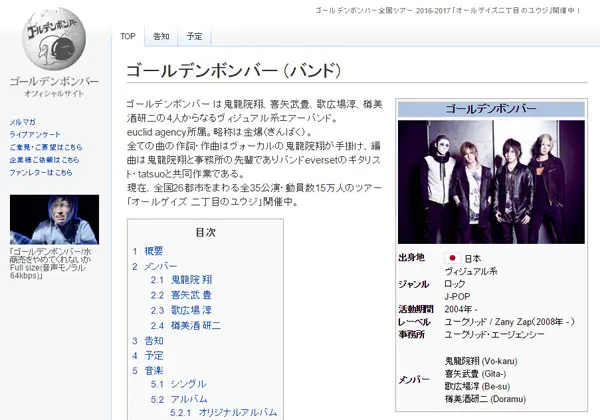Click the page heading ゴールデンボンバー (バンド)
Image resolution: width=600 pixels, height=420 pixels.
pos(233,70)
